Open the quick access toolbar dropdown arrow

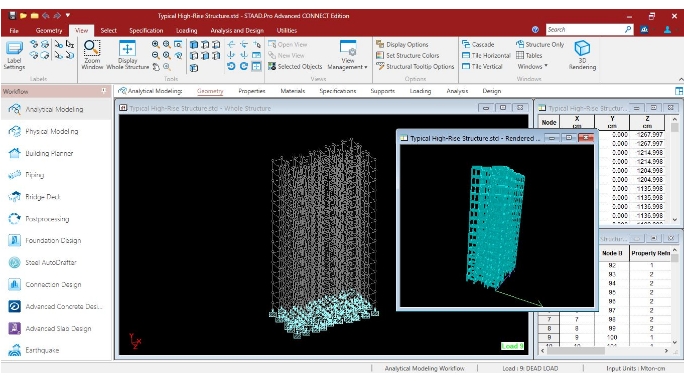[x=68, y=15]
